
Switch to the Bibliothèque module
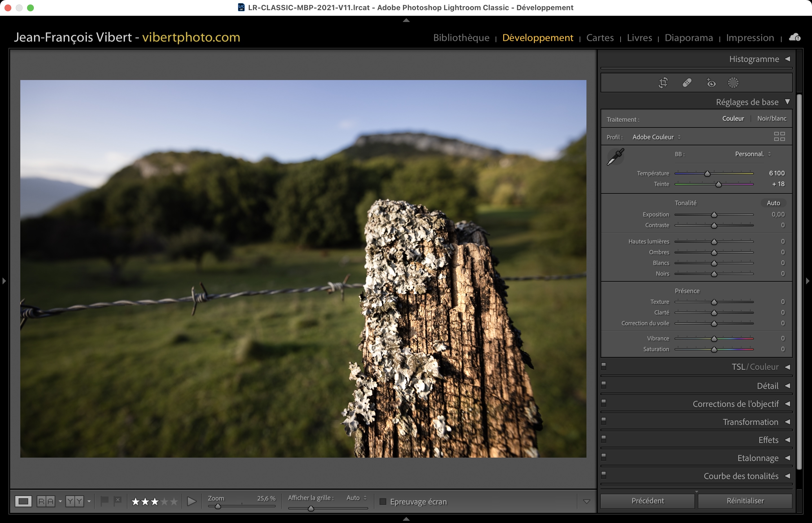pyautogui.click(x=461, y=38)
